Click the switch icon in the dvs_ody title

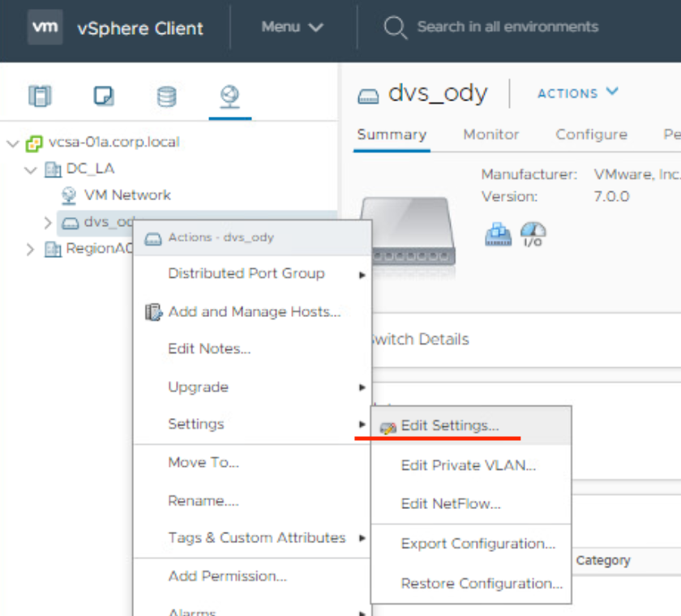[x=368, y=96]
